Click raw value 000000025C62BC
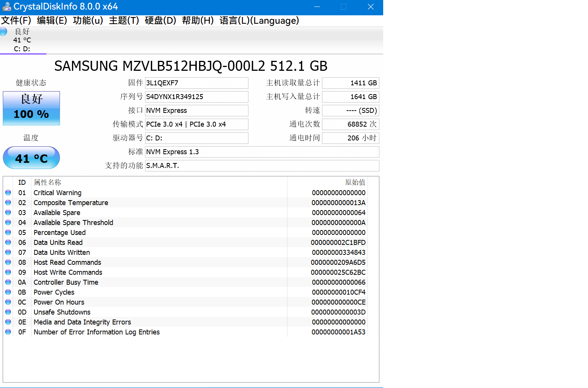The height and width of the screenshot is (388, 588). click(x=338, y=272)
